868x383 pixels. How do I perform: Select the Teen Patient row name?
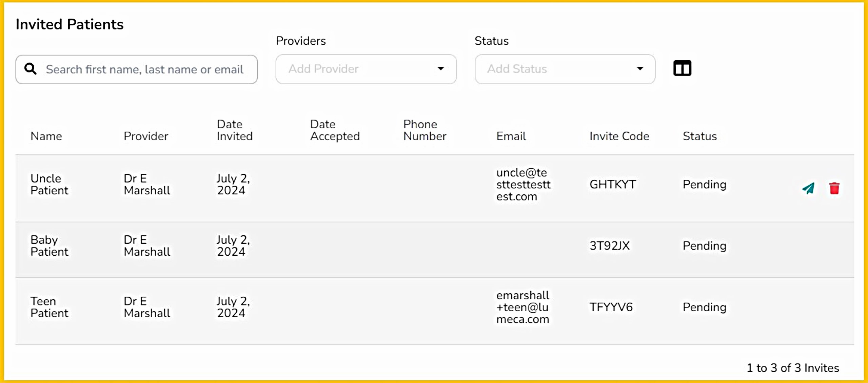[x=49, y=307]
